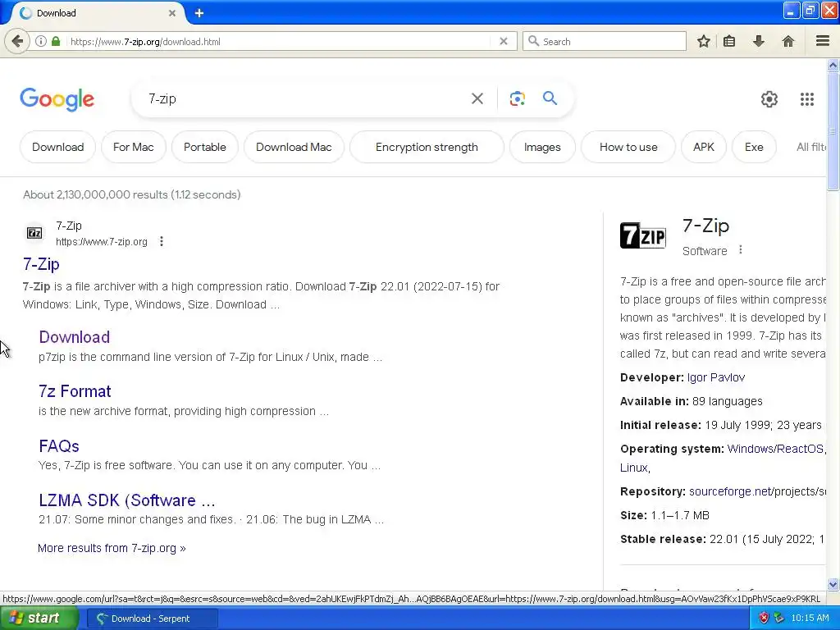Open the Google apps grid

pos(807,99)
